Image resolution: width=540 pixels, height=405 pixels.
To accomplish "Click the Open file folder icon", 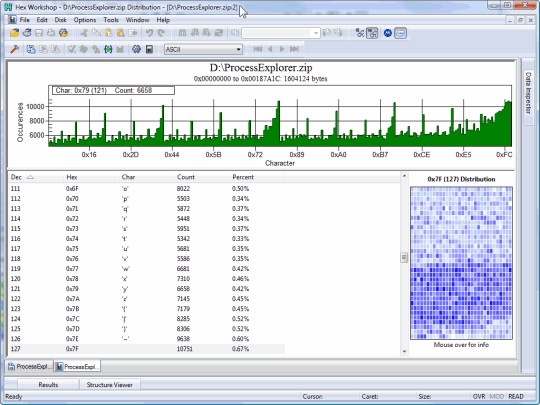I will [14, 33].
